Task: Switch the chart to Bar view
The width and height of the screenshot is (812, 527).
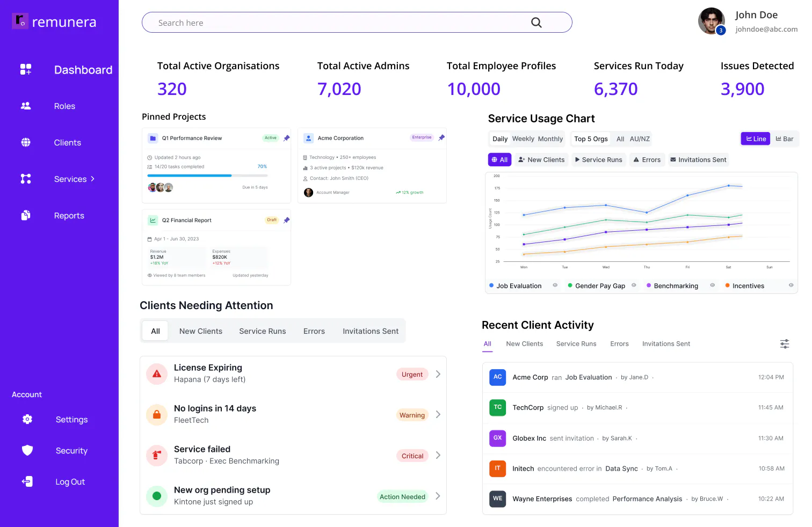Action: (x=785, y=138)
